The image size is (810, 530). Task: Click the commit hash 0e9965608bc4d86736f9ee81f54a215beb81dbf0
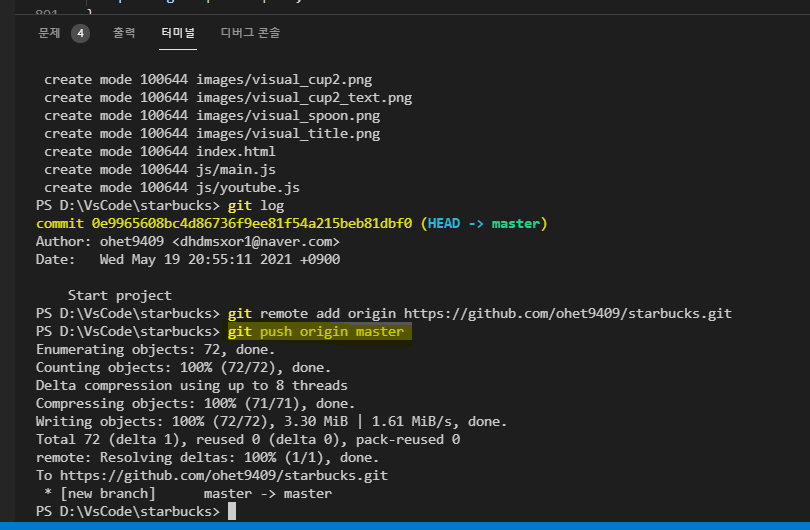(252, 224)
